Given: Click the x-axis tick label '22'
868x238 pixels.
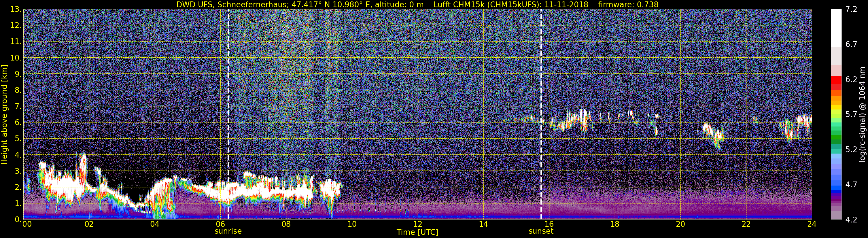Looking at the screenshot, I should click(746, 224).
